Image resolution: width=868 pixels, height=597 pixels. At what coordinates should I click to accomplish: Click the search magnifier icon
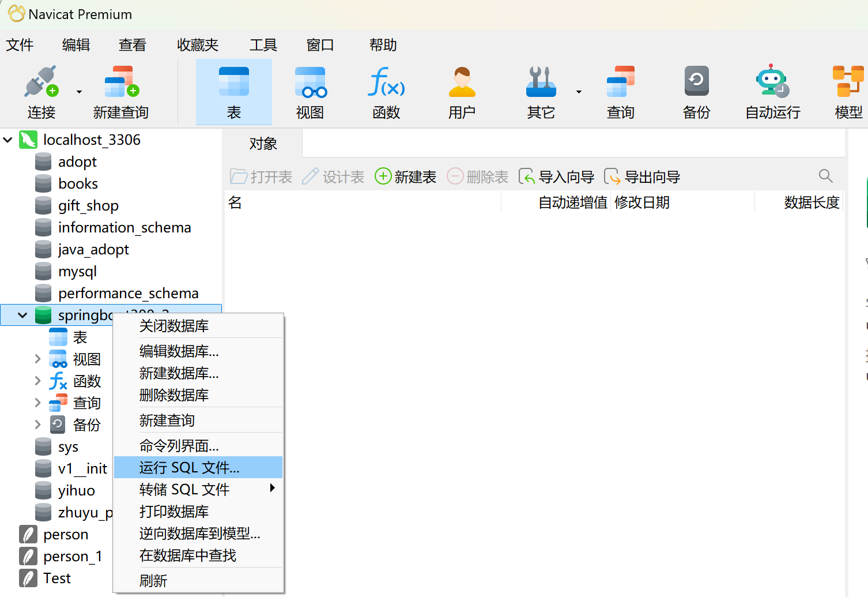click(x=825, y=176)
